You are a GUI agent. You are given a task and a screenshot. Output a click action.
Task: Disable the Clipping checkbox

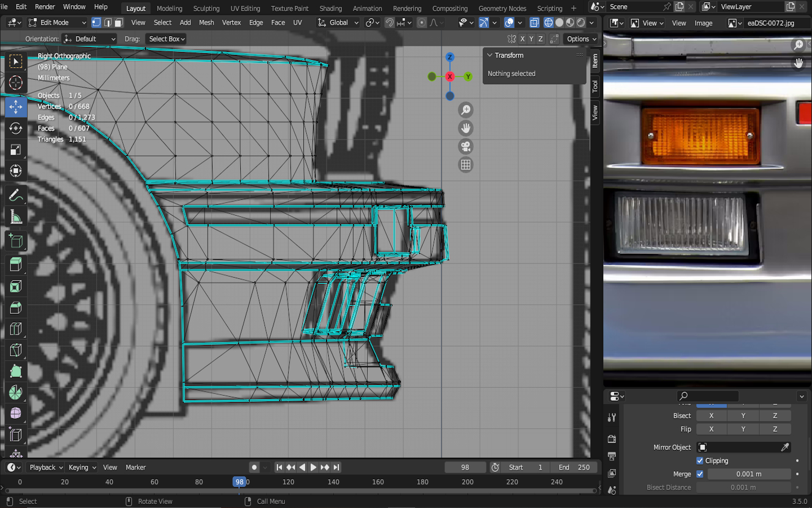(700, 461)
